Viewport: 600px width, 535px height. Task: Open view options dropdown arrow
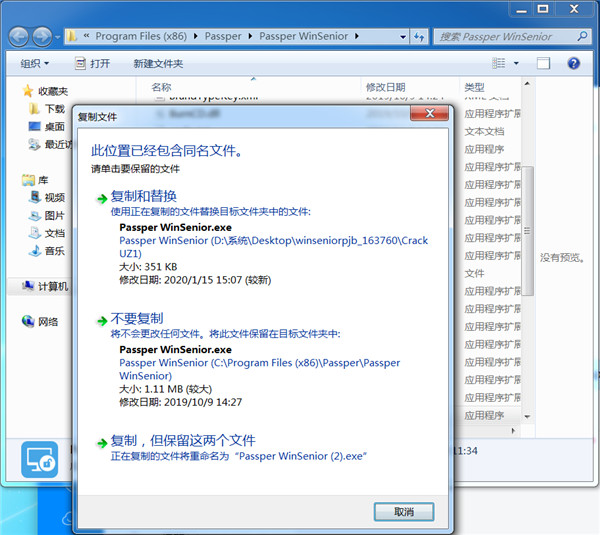[x=516, y=63]
